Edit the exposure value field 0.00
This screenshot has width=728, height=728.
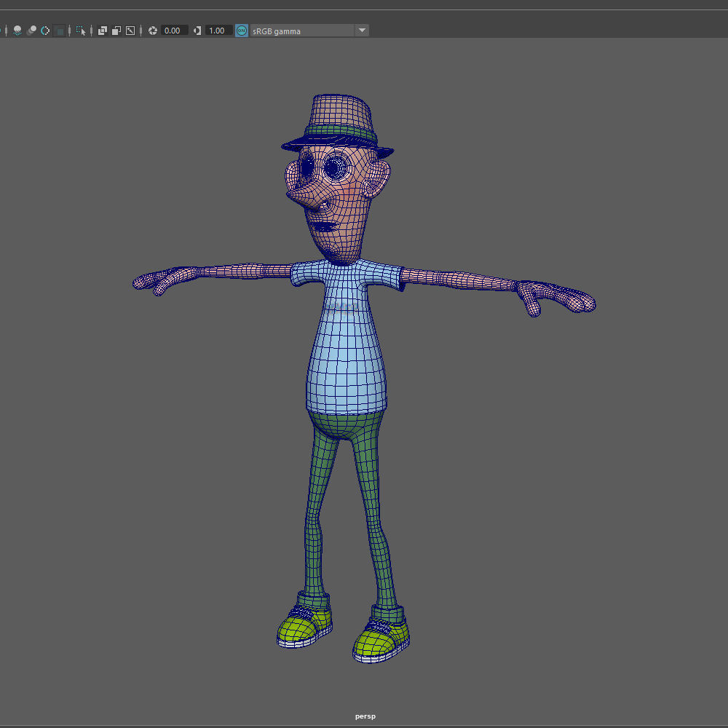(x=174, y=31)
